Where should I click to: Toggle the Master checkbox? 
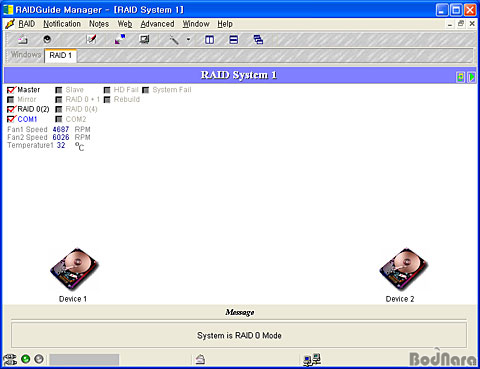(11, 90)
